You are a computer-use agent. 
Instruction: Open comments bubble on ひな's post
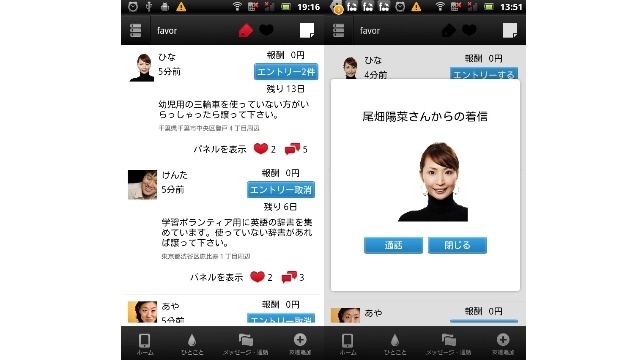click(292, 149)
